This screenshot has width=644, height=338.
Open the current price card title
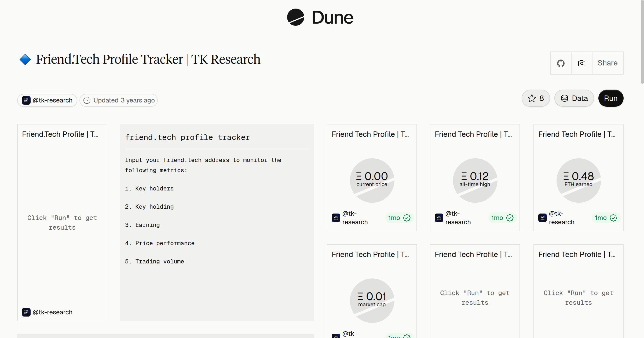click(370, 134)
